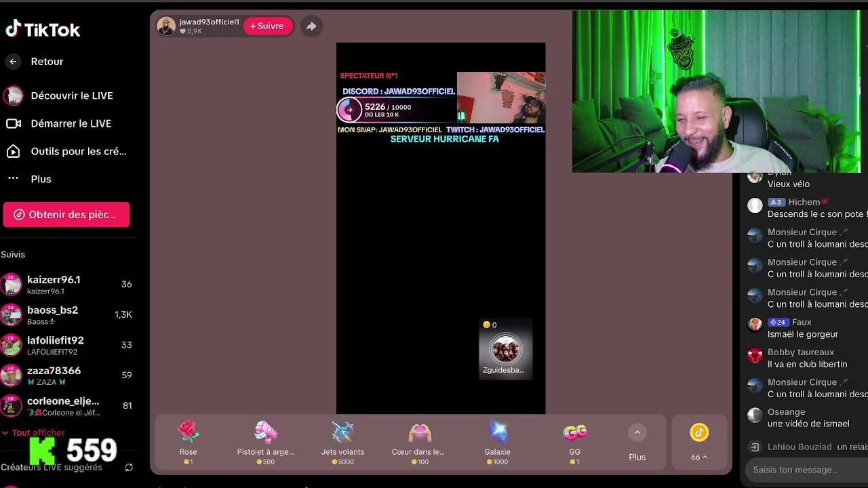This screenshot has height=488, width=868.
Task: Click the Hichem avatar in chat
Action: click(755, 206)
